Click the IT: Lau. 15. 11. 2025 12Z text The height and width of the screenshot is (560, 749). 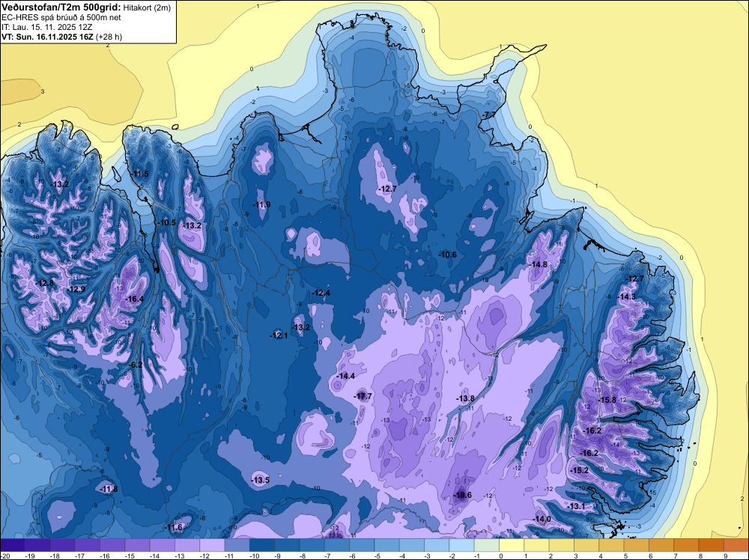tap(46, 27)
